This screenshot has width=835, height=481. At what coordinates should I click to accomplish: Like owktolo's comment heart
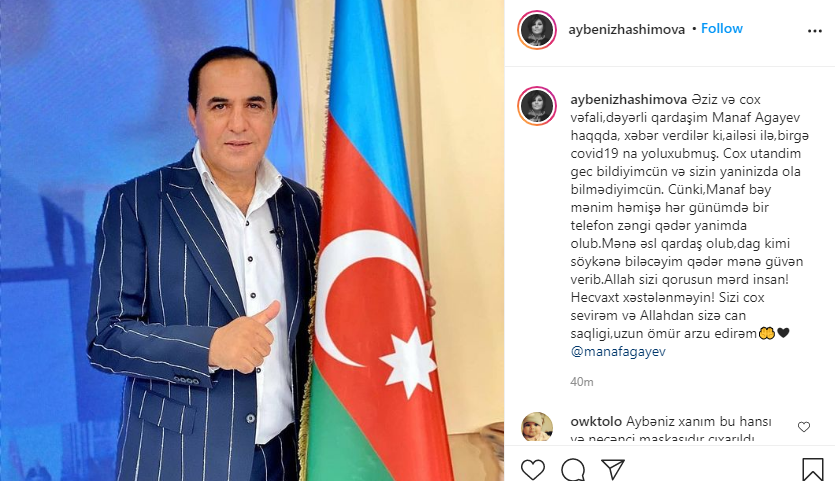pos(804,427)
